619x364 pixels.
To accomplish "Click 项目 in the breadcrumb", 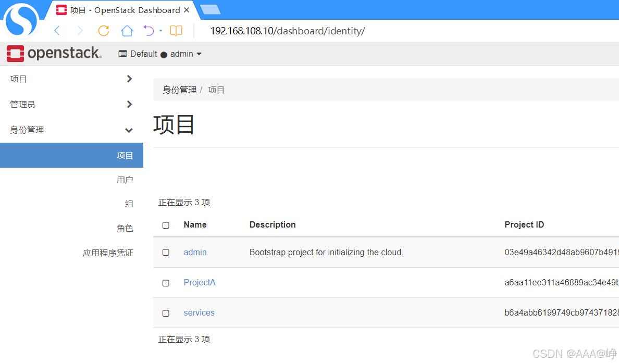I will [x=216, y=90].
